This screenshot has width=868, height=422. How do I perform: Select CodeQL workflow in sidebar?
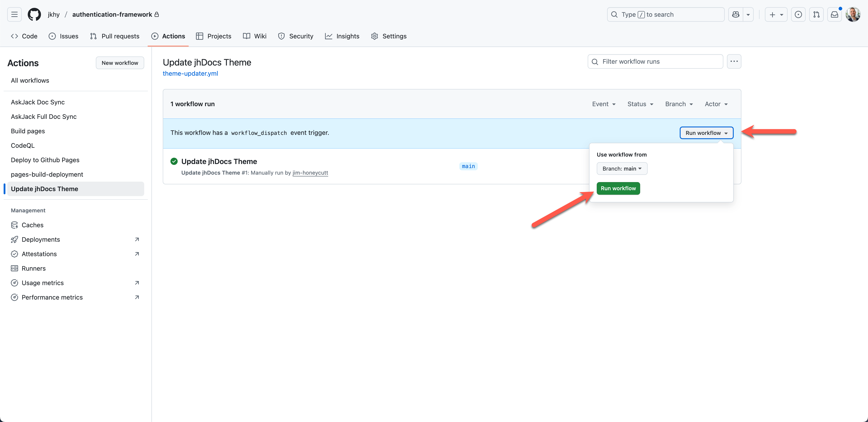[x=23, y=145]
